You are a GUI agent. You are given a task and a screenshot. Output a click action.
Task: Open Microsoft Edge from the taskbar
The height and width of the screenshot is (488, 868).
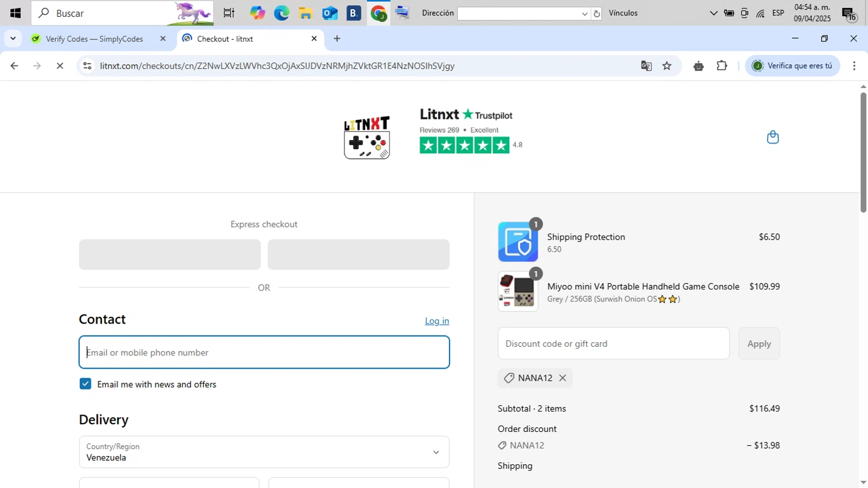pos(282,13)
